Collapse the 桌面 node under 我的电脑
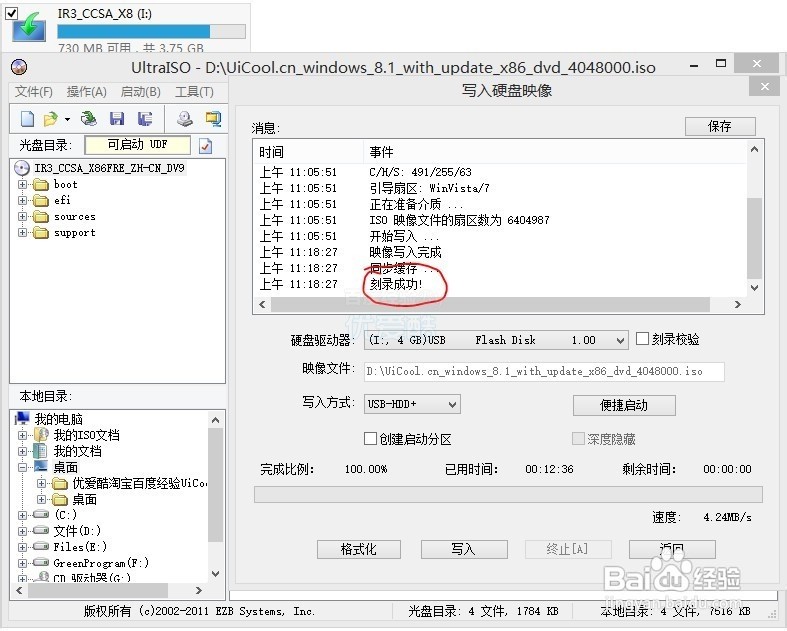The width and height of the screenshot is (787, 631). tap(22, 467)
